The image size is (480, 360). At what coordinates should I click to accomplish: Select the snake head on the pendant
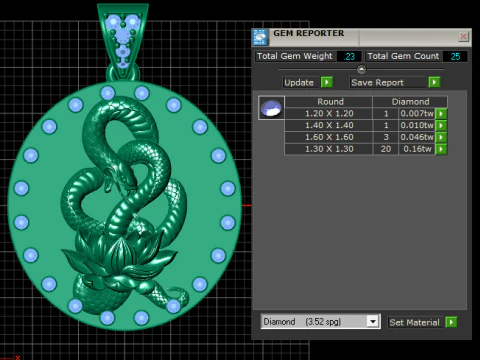pyautogui.click(x=121, y=179)
